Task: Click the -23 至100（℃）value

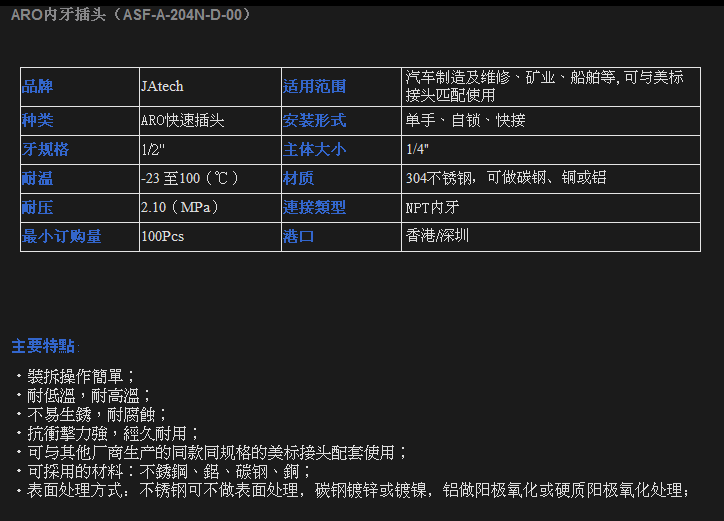Action: point(190,178)
